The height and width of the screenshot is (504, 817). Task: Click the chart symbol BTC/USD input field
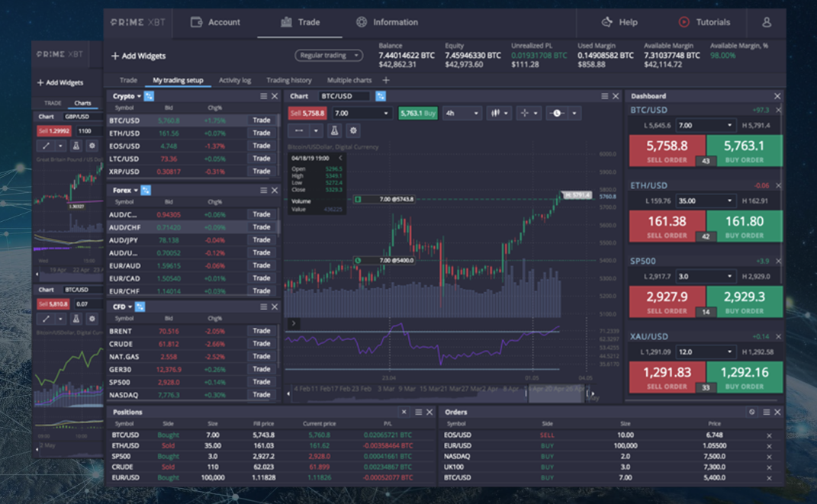click(344, 96)
